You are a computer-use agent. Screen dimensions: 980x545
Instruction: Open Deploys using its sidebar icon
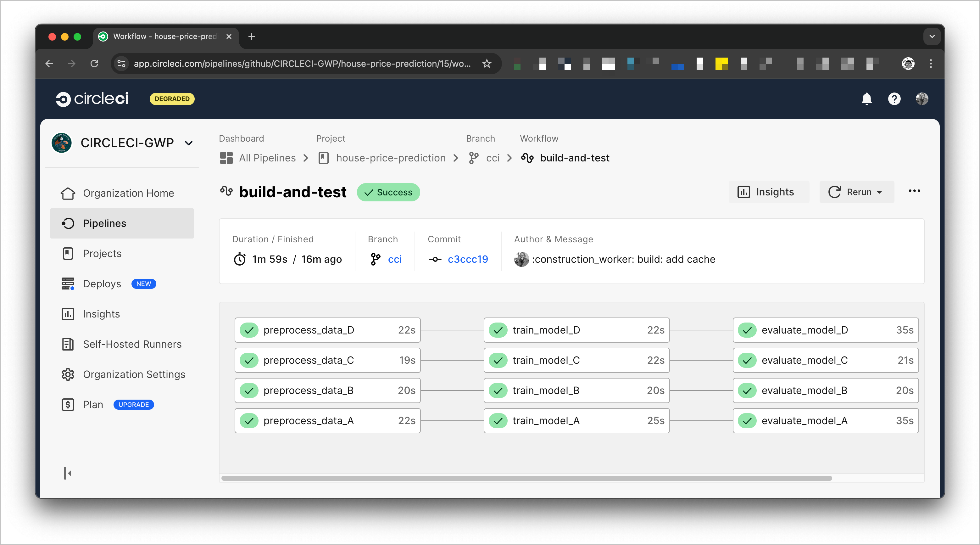68,284
